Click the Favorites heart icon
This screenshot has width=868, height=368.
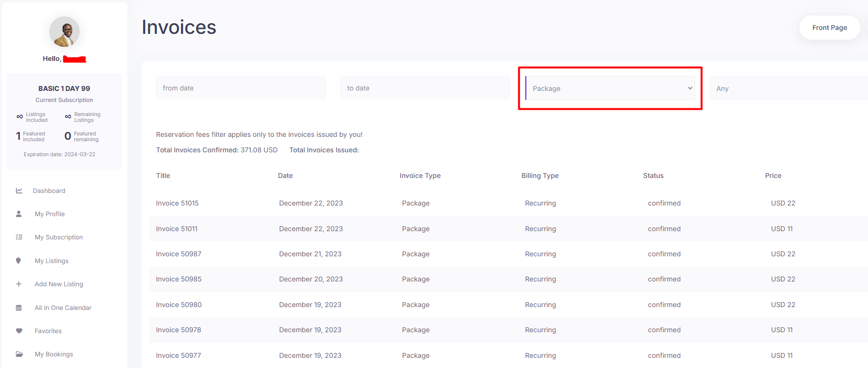pos(19,331)
